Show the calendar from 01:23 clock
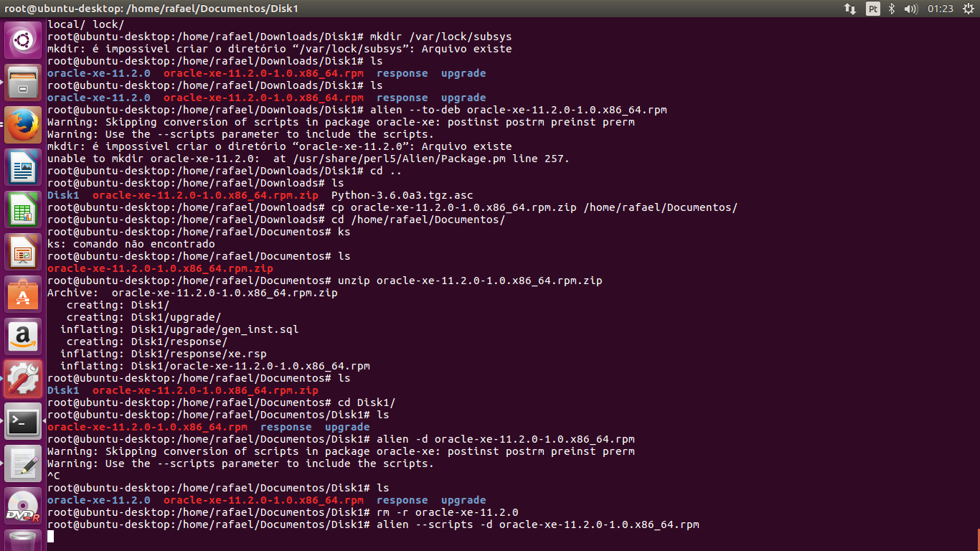The width and height of the screenshot is (980, 551). pos(940,9)
